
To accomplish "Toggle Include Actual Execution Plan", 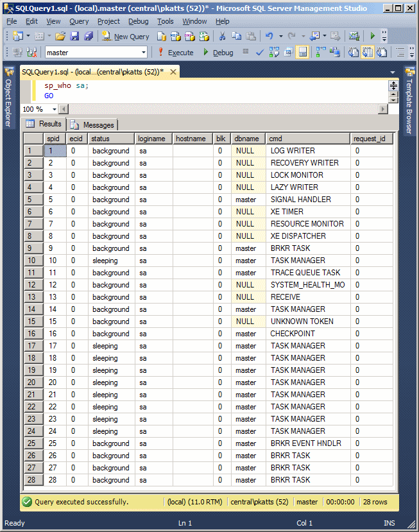I will pos(321,53).
